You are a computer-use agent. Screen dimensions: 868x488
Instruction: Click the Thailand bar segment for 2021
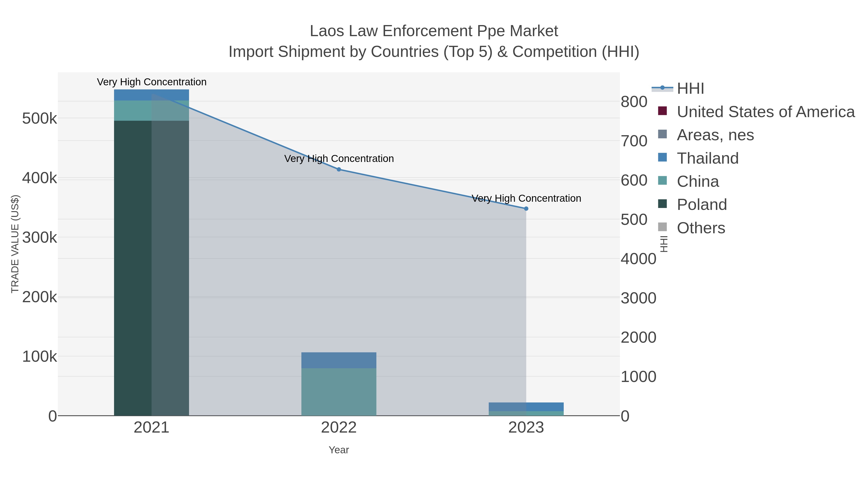[x=152, y=95]
